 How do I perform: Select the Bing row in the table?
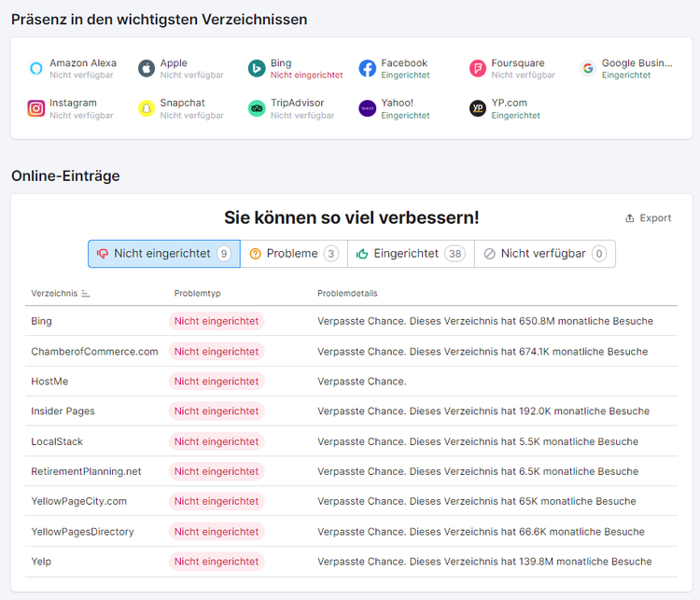[351, 321]
